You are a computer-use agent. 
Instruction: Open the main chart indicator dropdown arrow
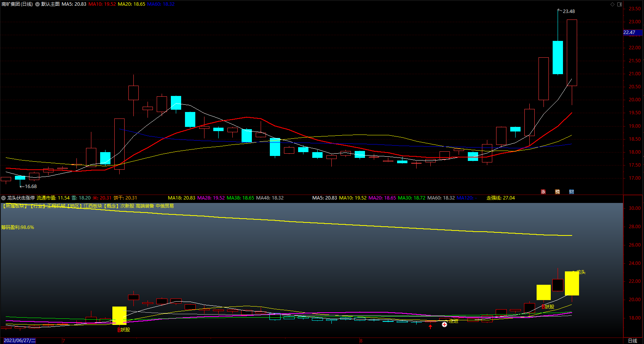tap(37, 4)
